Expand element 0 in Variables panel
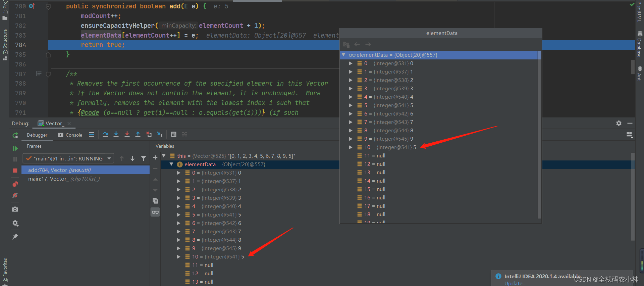The image size is (644, 286). pos(179,173)
